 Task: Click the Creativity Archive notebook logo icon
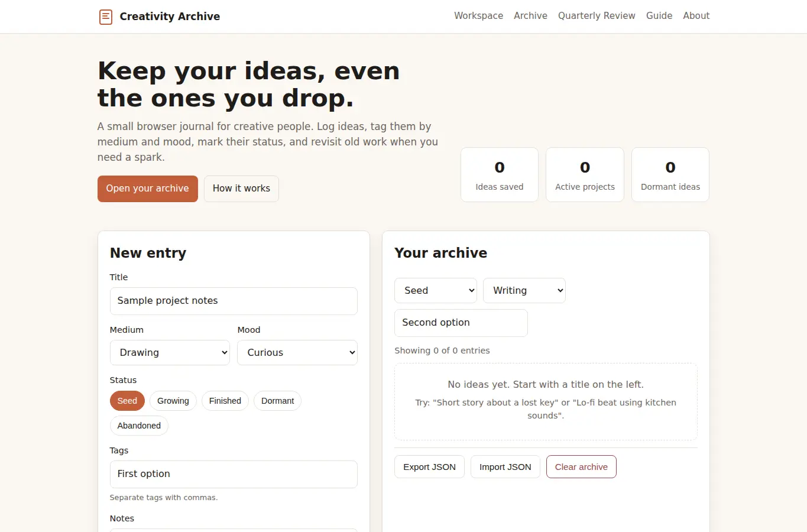pos(106,17)
